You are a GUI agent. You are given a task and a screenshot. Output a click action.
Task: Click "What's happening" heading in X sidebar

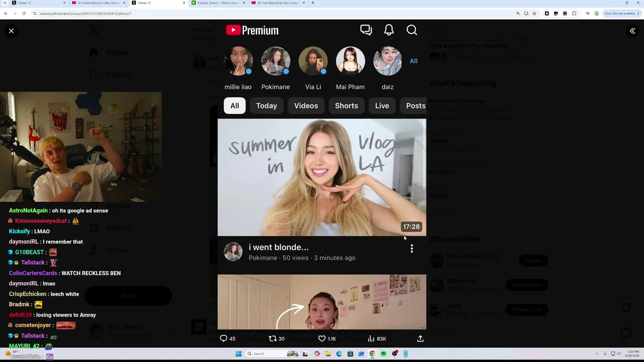(x=462, y=83)
